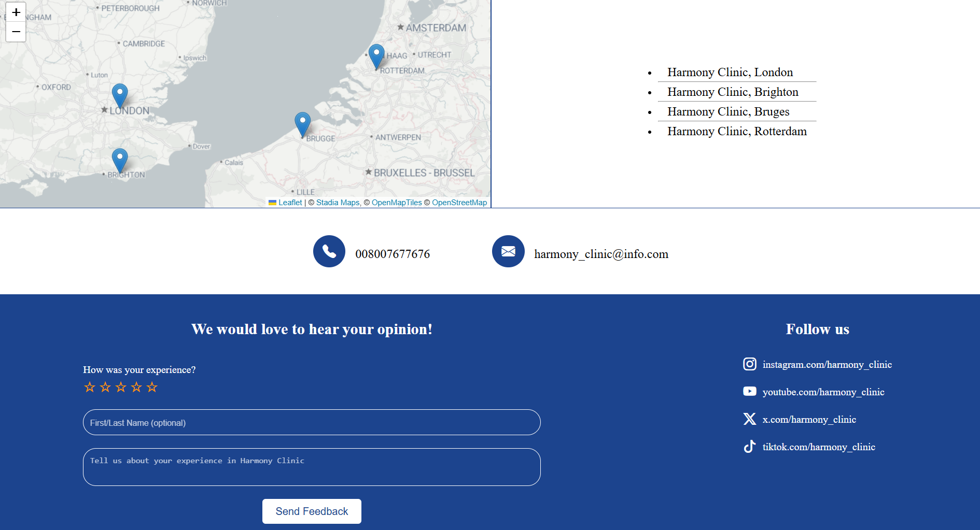Open the OpenStreetMap attribution link
This screenshot has width=980, height=530.
pyautogui.click(x=459, y=203)
